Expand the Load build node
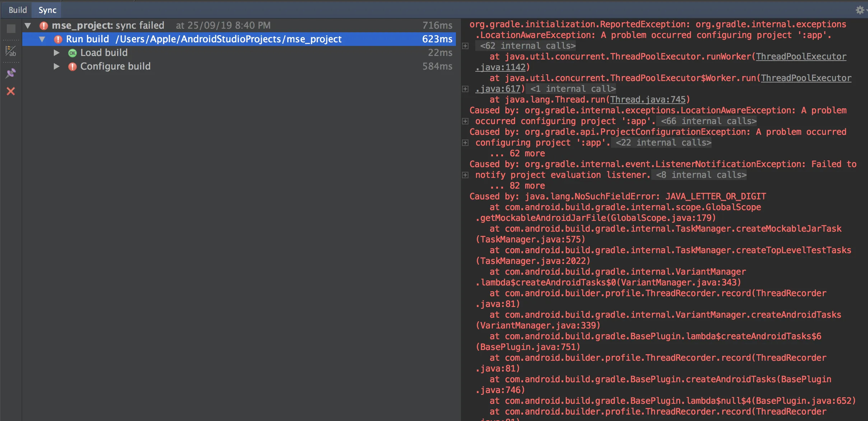 (x=56, y=53)
